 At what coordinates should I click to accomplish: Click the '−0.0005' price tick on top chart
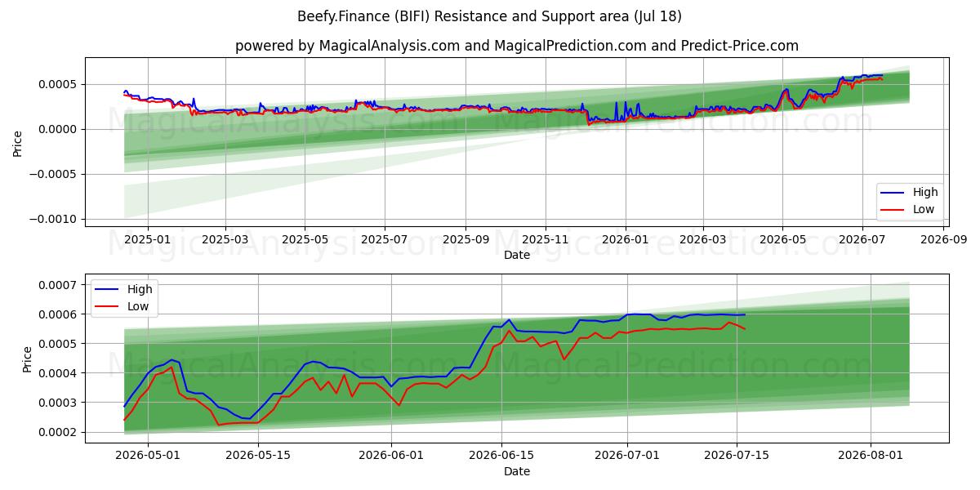pyautogui.click(x=55, y=174)
